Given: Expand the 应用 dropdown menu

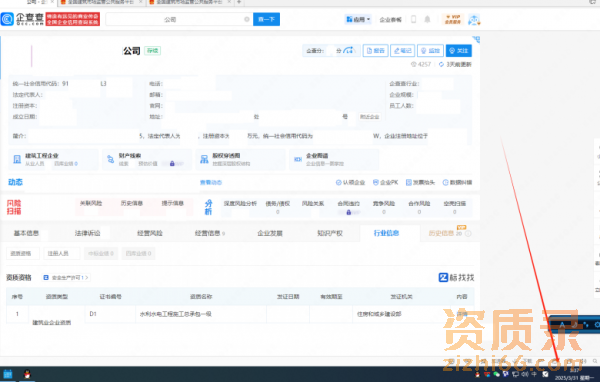Looking at the screenshot, I should click(358, 19).
